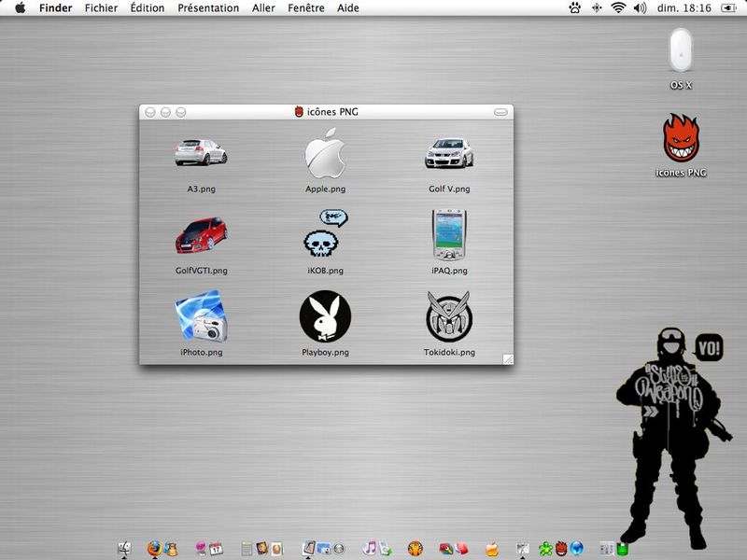
Task: Select the Golf V.png car thumbnail
Action: click(449, 153)
